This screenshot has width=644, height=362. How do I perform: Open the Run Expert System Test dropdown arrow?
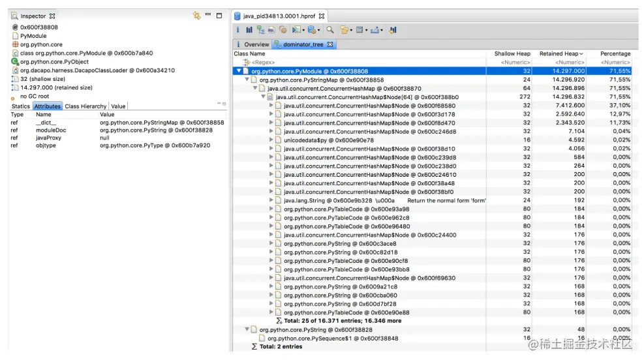coord(303,31)
